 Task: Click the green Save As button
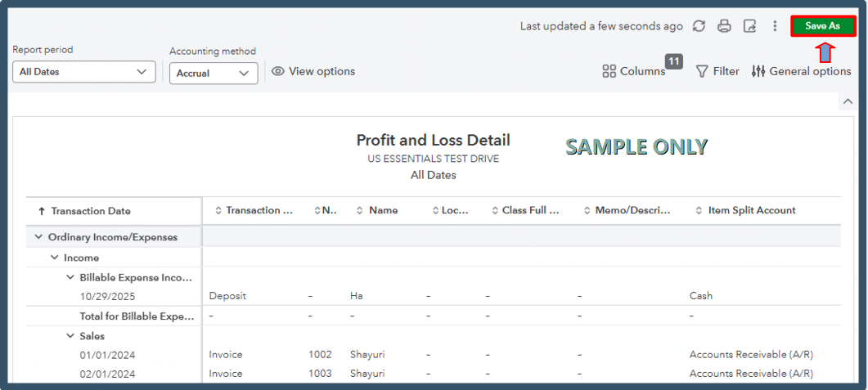[x=822, y=26]
